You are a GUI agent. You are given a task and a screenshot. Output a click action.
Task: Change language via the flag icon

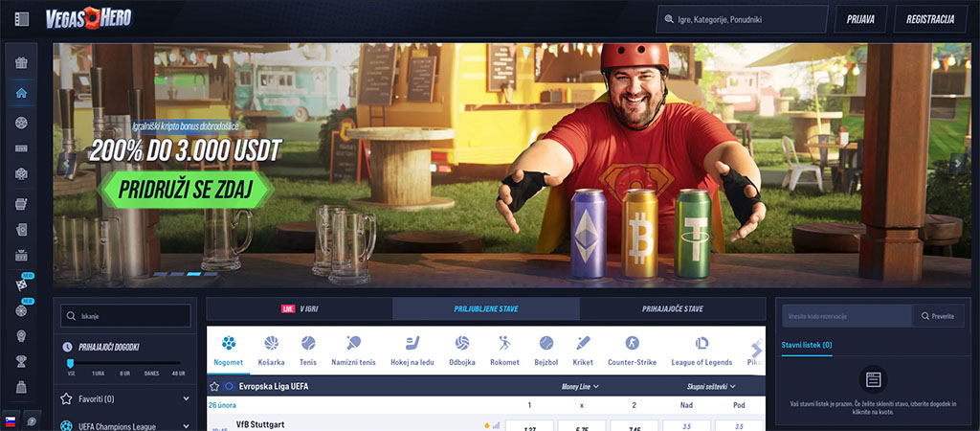coord(11,420)
